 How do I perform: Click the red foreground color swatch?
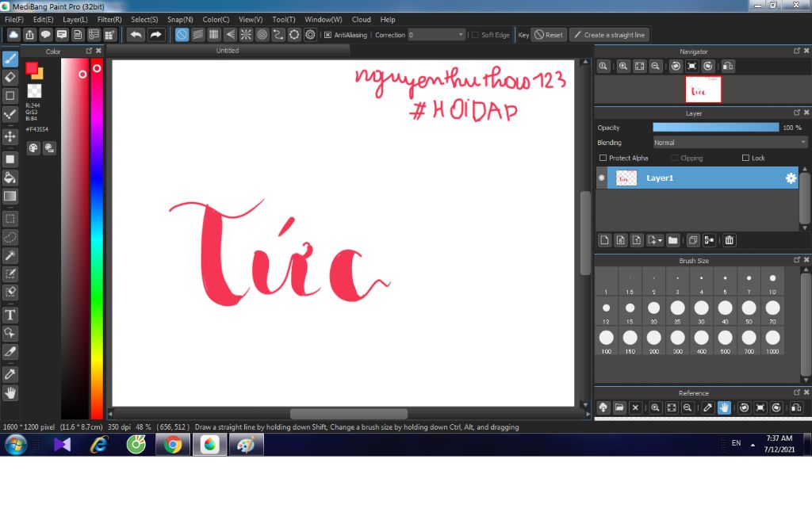(32, 68)
